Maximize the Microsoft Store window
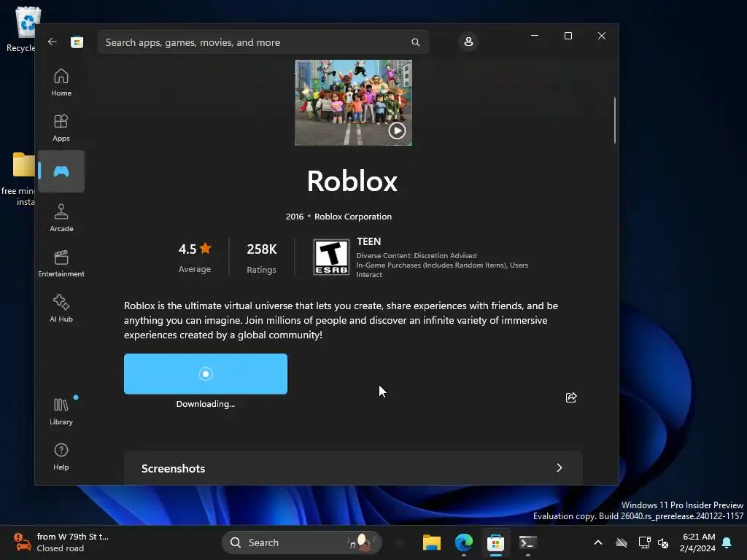 (568, 36)
